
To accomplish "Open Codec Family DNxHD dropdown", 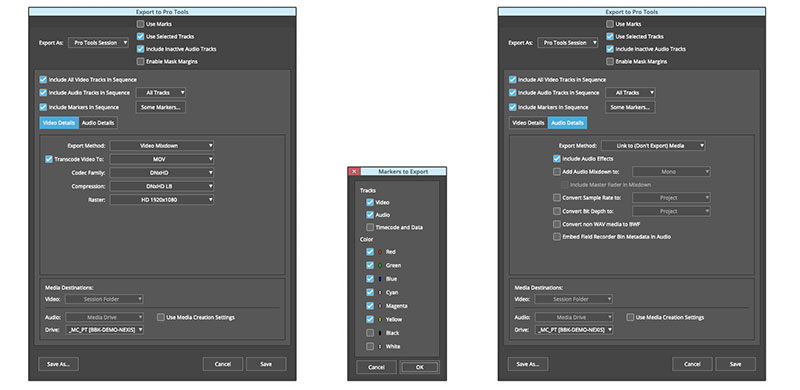I will click(x=162, y=173).
